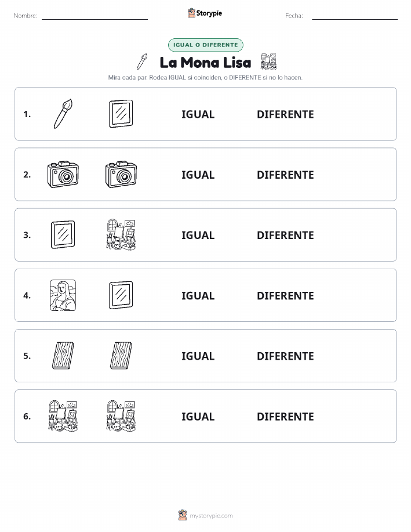Click the IGUAL O DIFERENTE badge
The width and height of the screenshot is (411, 532).
click(205, 45)
